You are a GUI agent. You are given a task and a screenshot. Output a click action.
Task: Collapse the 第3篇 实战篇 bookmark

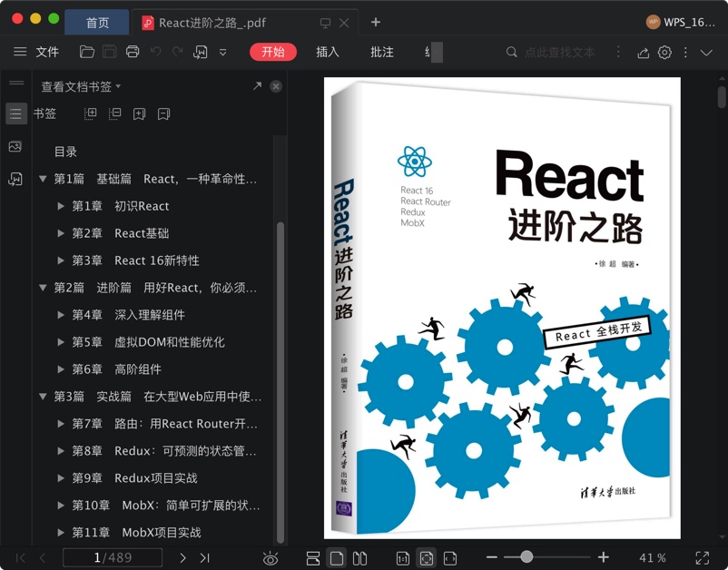(43, 396)
